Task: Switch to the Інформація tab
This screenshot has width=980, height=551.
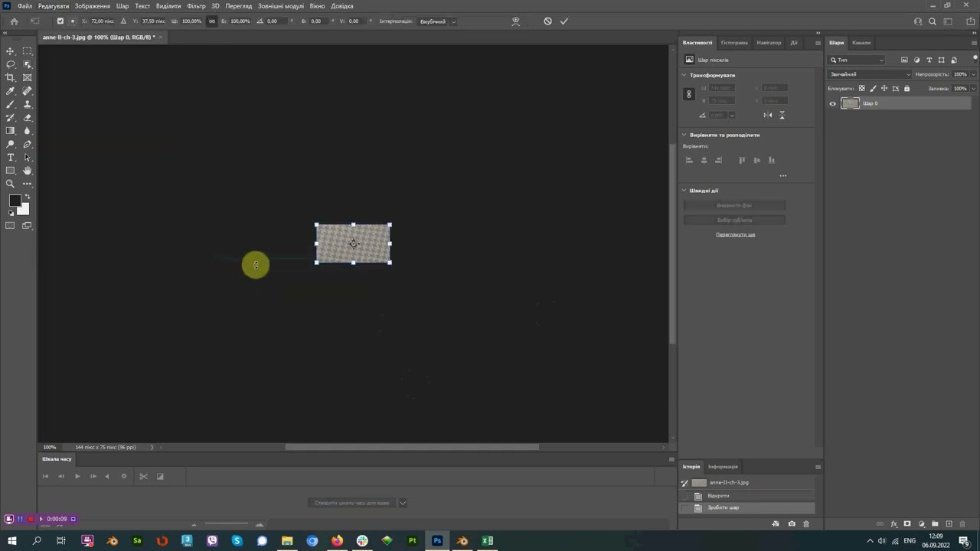Action: point(723,467)
